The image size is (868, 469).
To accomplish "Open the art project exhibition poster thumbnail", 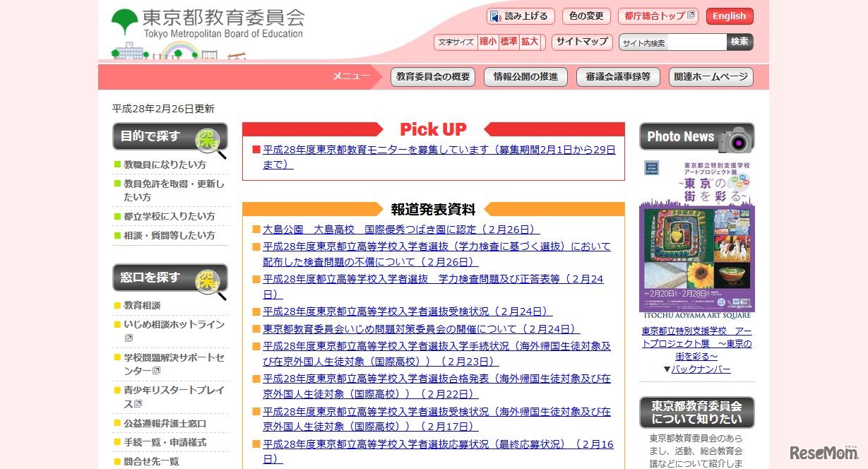I will (697, 238).
